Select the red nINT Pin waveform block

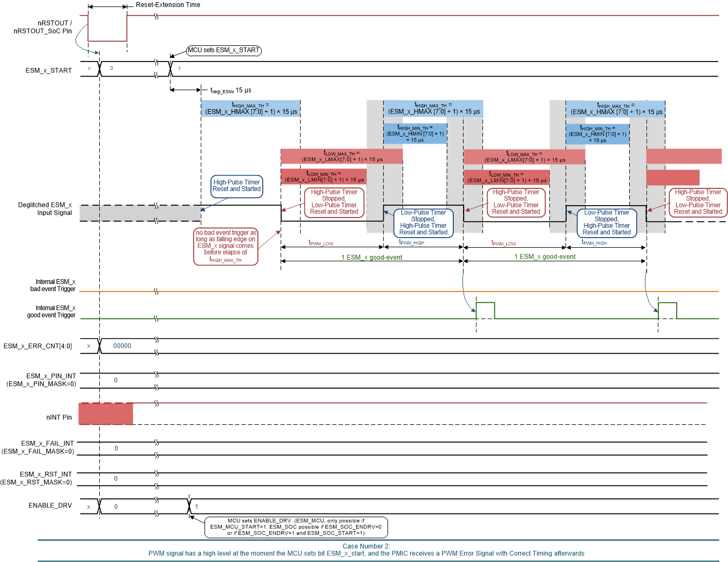[106, 413]
